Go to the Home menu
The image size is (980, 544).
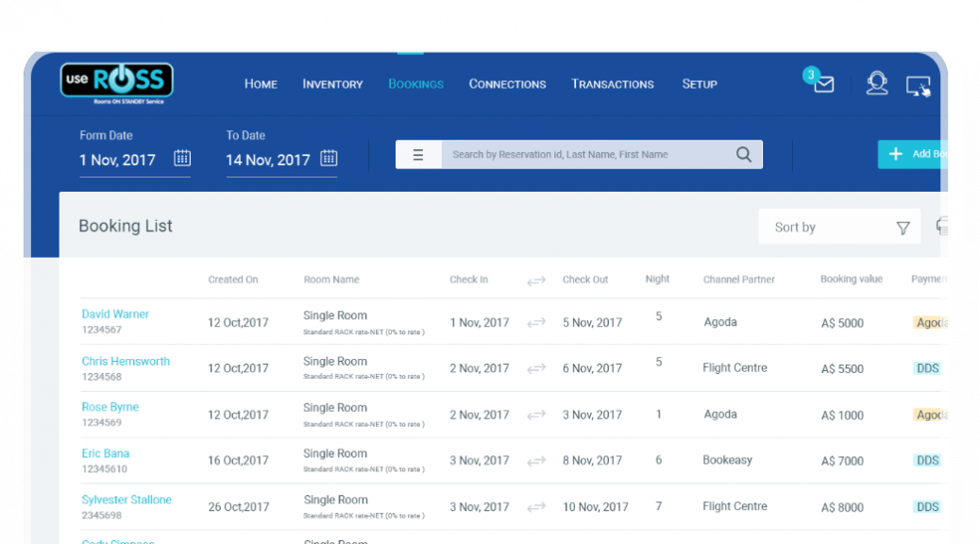[261, 84]
